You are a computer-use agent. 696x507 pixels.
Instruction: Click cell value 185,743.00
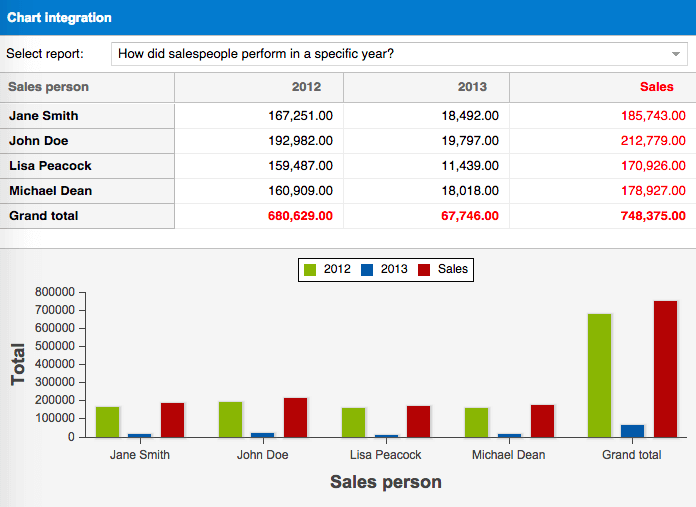(653, 116)
